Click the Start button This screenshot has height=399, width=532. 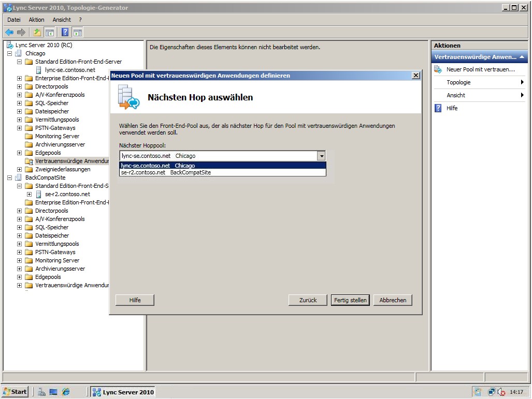click(x=15, y=392)
